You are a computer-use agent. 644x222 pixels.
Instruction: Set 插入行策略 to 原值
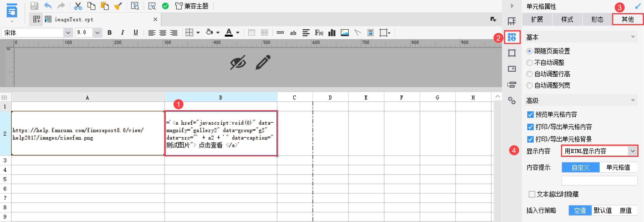point(626,211)
